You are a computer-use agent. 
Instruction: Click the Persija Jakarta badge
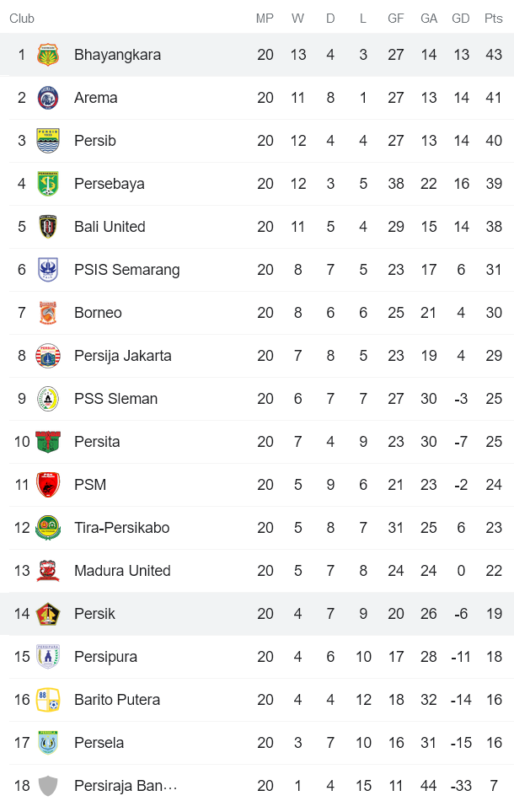(48, 355)
